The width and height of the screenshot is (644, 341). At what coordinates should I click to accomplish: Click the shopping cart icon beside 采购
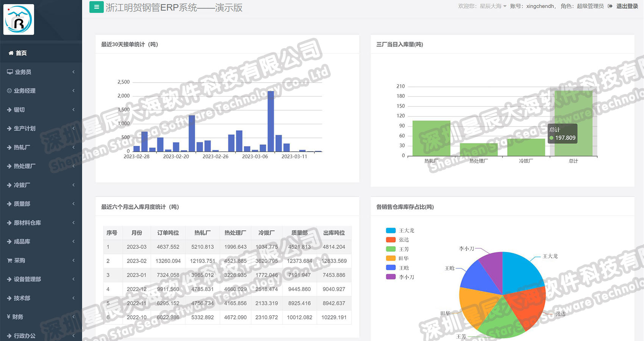tap(10, 260)
